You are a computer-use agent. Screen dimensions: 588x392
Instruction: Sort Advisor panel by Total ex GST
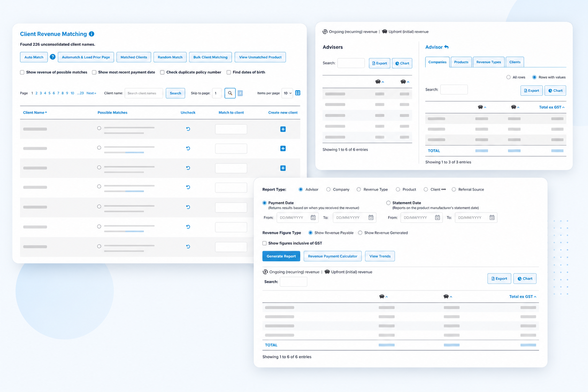click(x=552, y=107)
